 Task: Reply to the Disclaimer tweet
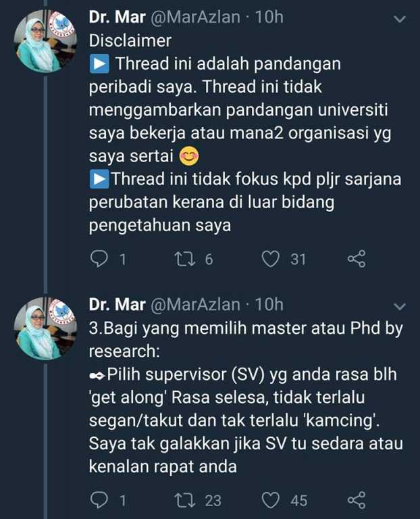tap(99, 259)
